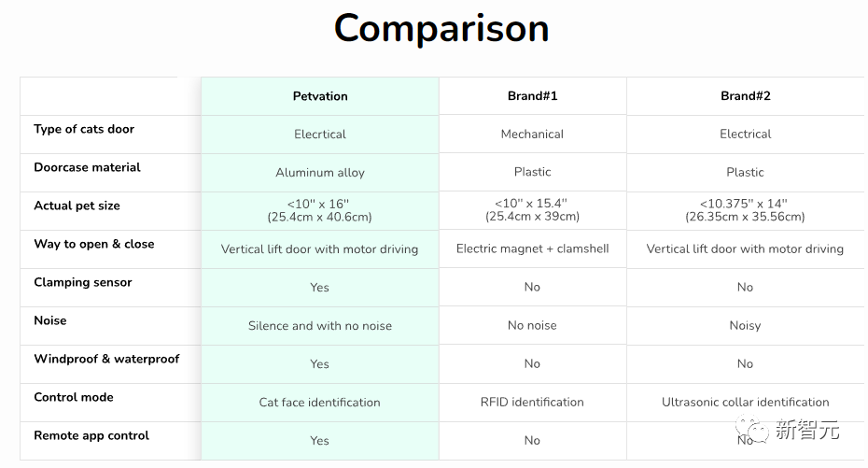Click the "Actual pet size" row label
The height and width of the screenshot is (468, 868).
point(77,206)
